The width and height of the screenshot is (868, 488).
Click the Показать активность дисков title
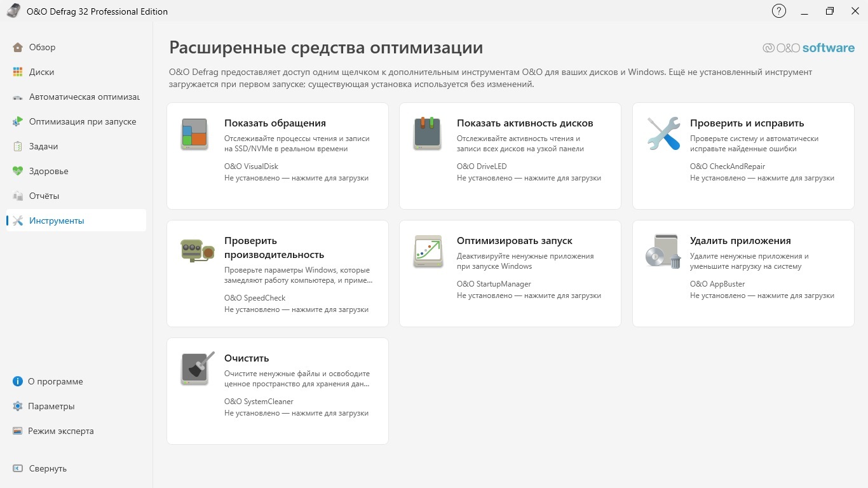click(525, 123)
